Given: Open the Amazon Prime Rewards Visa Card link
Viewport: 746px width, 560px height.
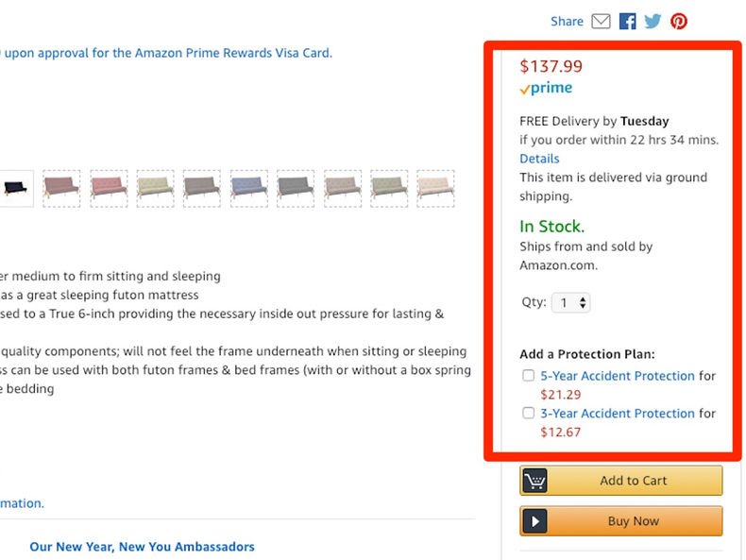Looking at the screenshot, I should [166, 53].
